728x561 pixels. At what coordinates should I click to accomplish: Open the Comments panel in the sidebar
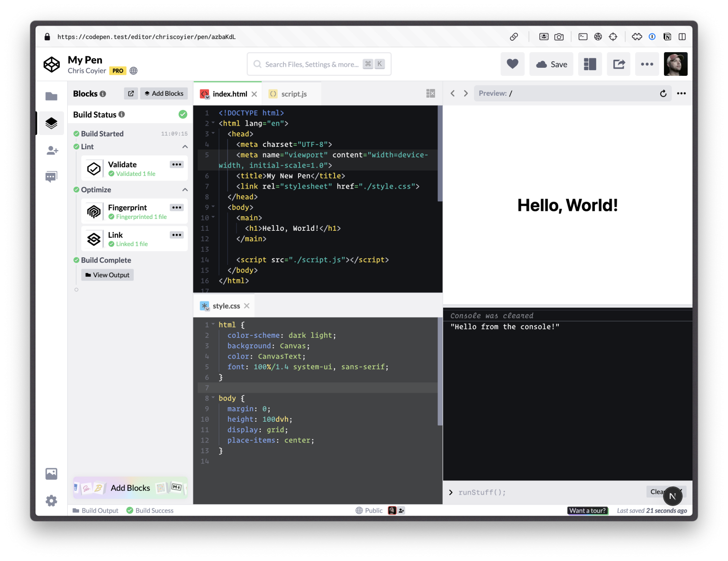tap(51, 176)
